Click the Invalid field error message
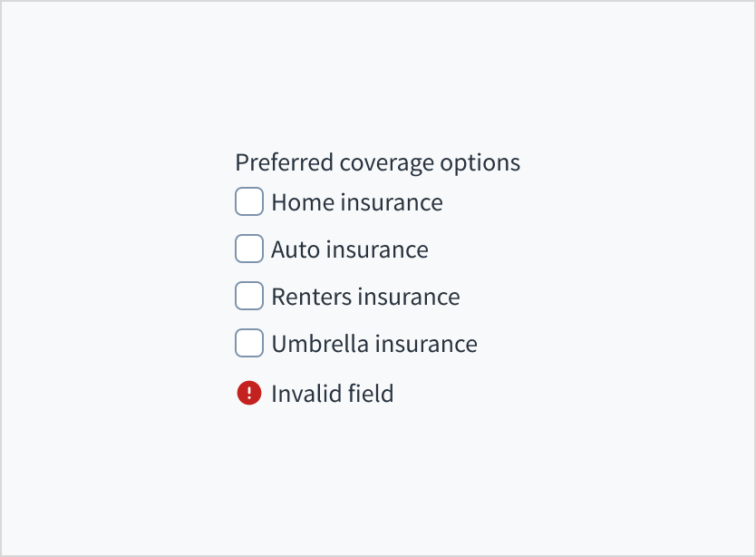This screenshot has width=756, height=557. [x=332, y=394]
